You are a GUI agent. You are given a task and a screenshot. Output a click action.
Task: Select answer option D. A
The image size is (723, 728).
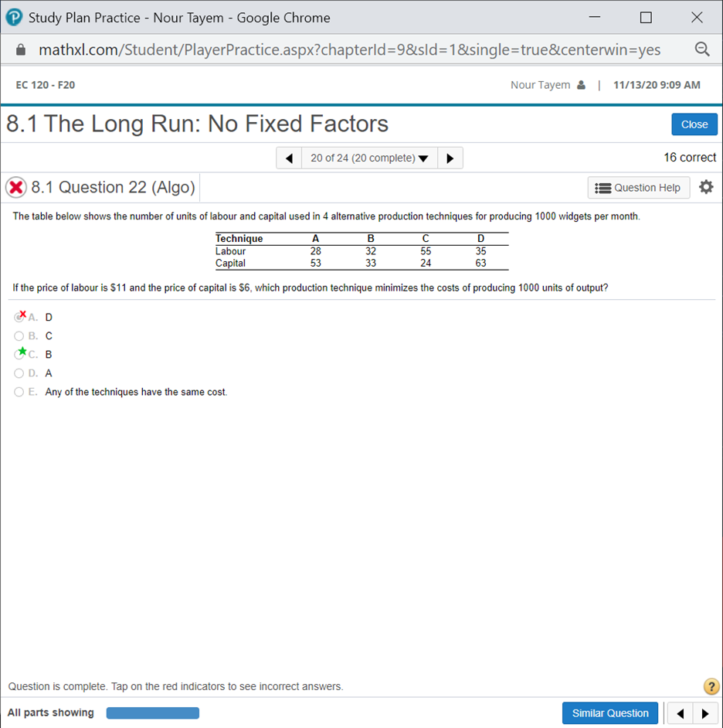tap(19, 373)
